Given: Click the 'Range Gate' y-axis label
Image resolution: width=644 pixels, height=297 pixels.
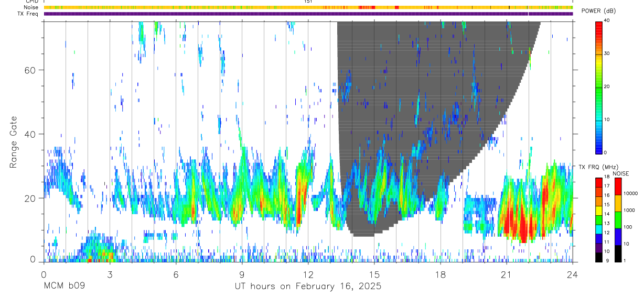Looking at the screenshot, I should coord(13,142).
